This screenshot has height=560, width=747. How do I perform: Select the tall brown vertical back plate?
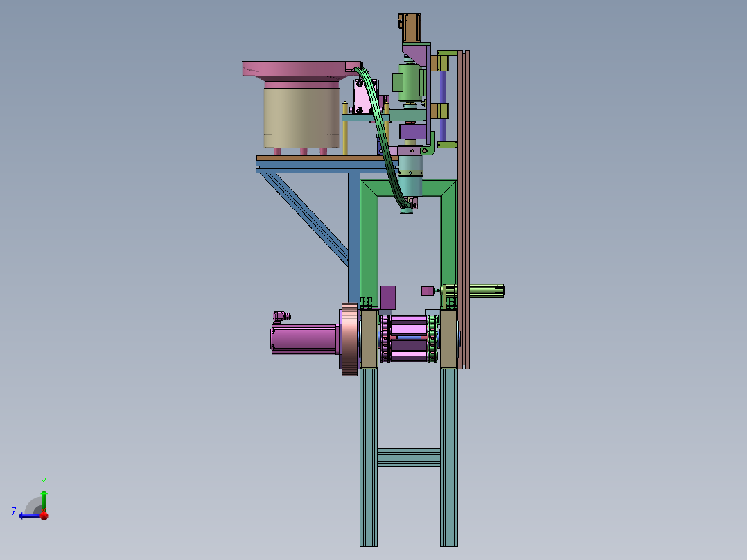(464, 210)
